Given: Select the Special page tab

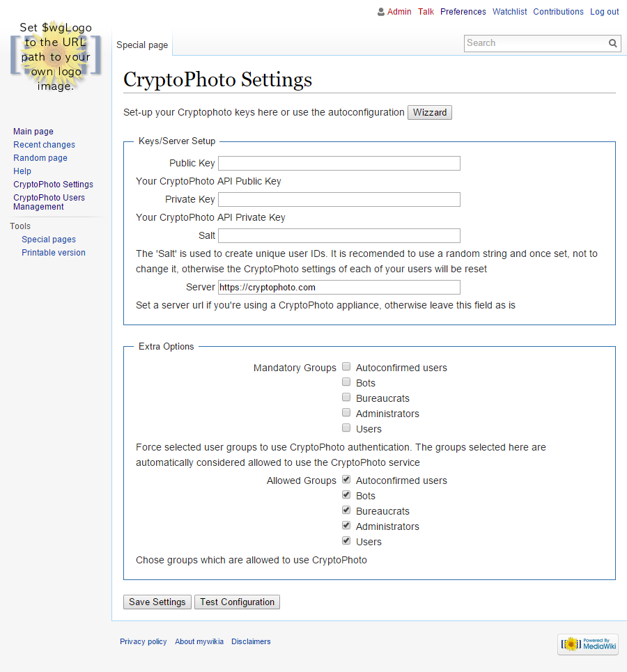Looking at the screenshot, I should [x=142, y=45].
